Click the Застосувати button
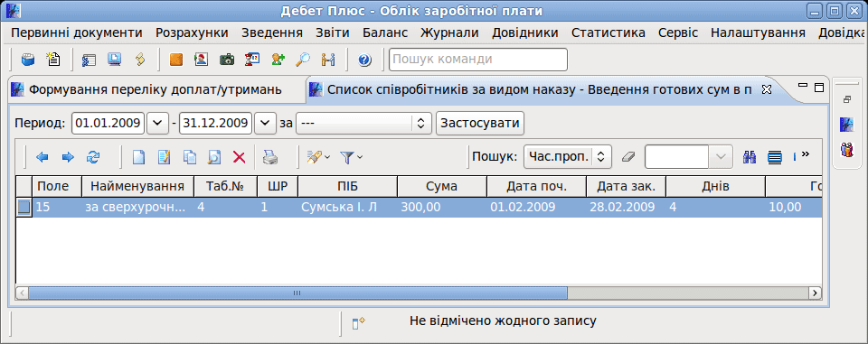Screen dimensions: 868x344 click(480, 123)
